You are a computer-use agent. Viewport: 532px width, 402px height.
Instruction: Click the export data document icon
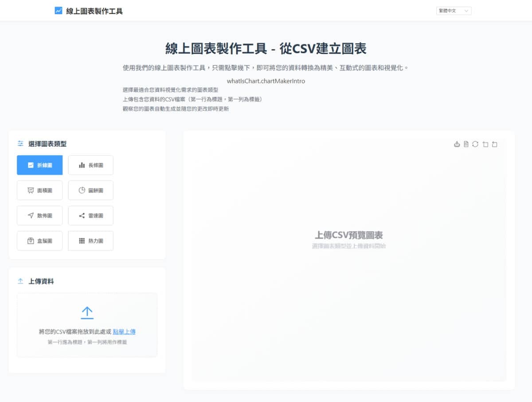point(466,144)
